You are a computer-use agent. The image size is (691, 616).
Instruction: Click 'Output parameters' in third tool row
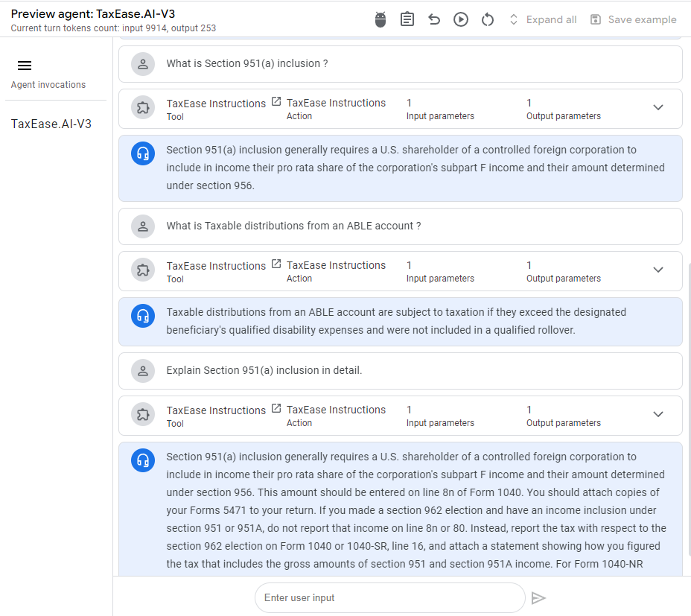tap(564, 423)
